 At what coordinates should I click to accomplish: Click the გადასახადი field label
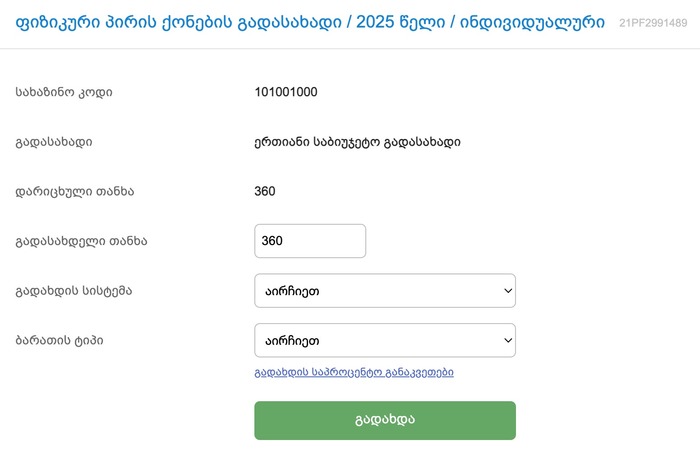pyautogui.click(x=54, y=142)
